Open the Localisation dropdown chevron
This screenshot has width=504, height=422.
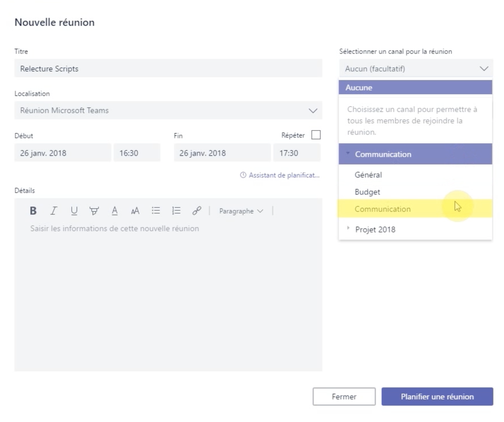tap(313, 111)
